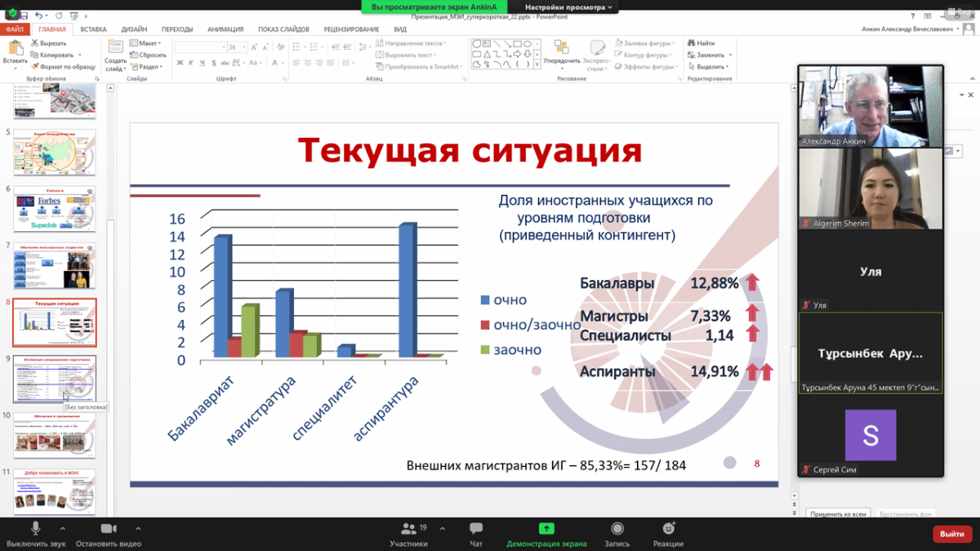Open the Participants (Участники) panel
This screenshot has height=551, width=980.
click(408, 534)
